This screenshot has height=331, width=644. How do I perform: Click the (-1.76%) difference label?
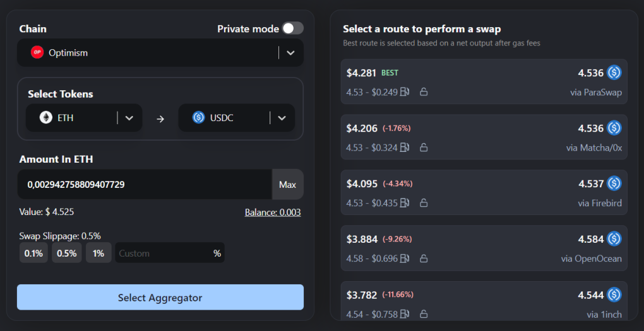pos(397,129)
